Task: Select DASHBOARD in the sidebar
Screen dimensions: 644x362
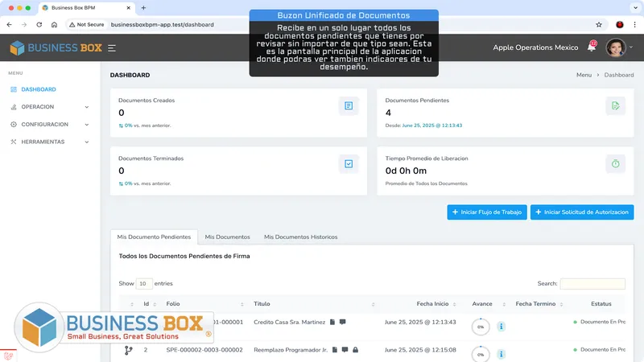Action: (39, 89)
